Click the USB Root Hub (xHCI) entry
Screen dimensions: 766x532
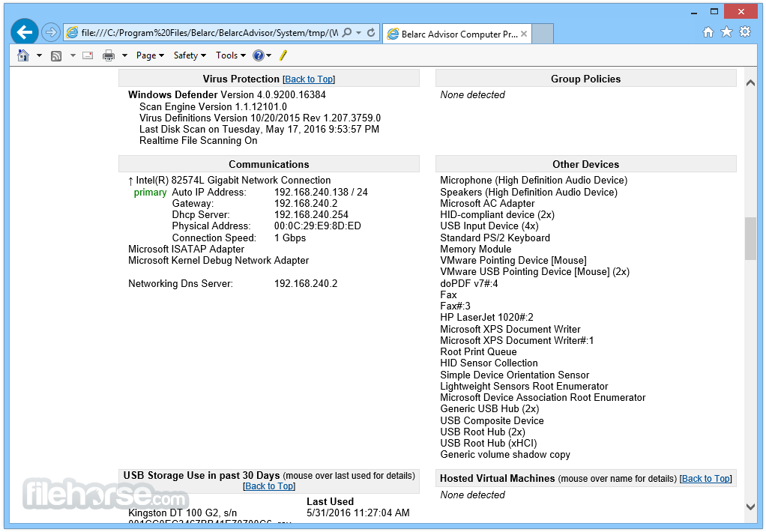pos(489,443)
